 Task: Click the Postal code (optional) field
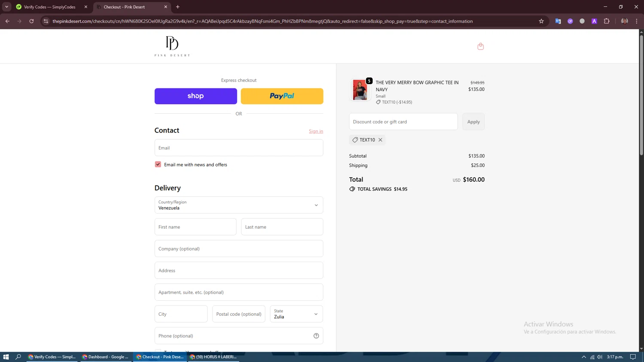(x=239, y=314)
